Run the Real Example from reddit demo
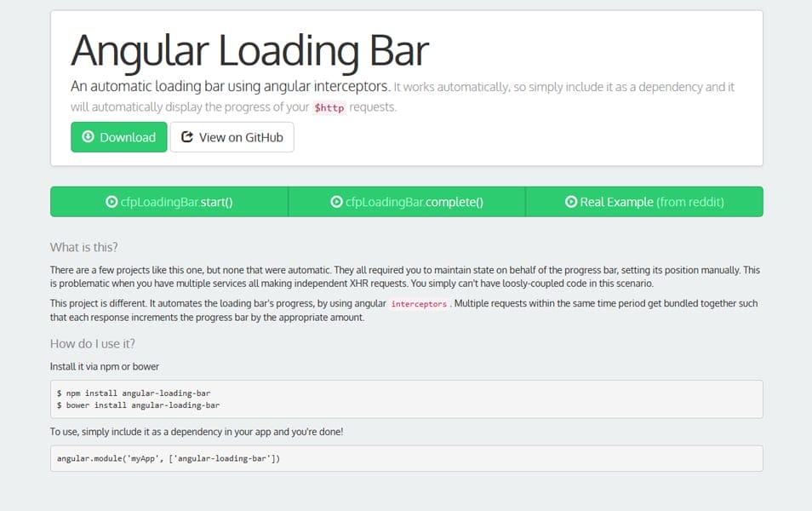 (645, 201)
